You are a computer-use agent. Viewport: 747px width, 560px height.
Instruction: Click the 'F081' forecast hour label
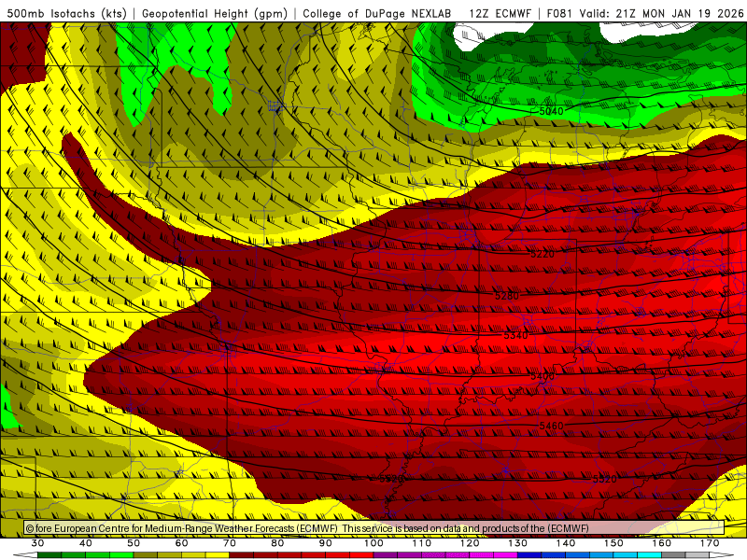click(x=559, y=13)
